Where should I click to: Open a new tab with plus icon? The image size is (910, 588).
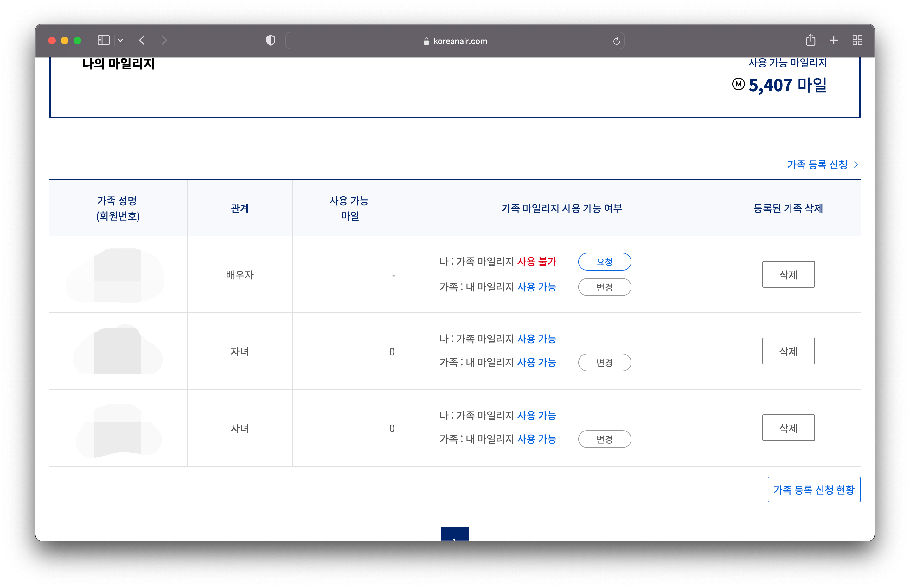834,40
